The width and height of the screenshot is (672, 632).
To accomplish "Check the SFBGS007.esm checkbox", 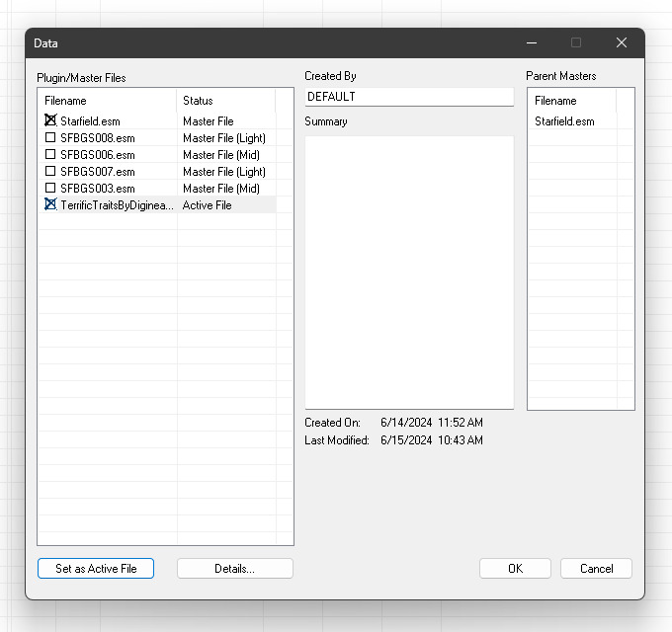I will [x=50, y=171].
